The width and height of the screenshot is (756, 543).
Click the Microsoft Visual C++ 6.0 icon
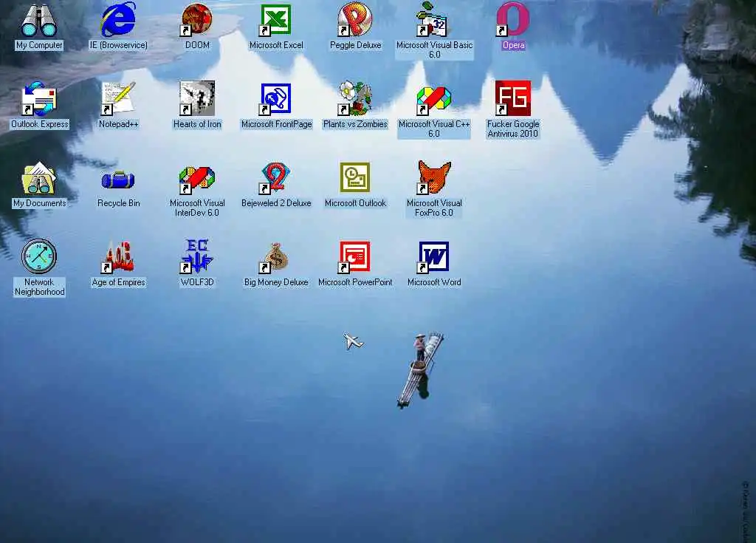click(433, 100)
